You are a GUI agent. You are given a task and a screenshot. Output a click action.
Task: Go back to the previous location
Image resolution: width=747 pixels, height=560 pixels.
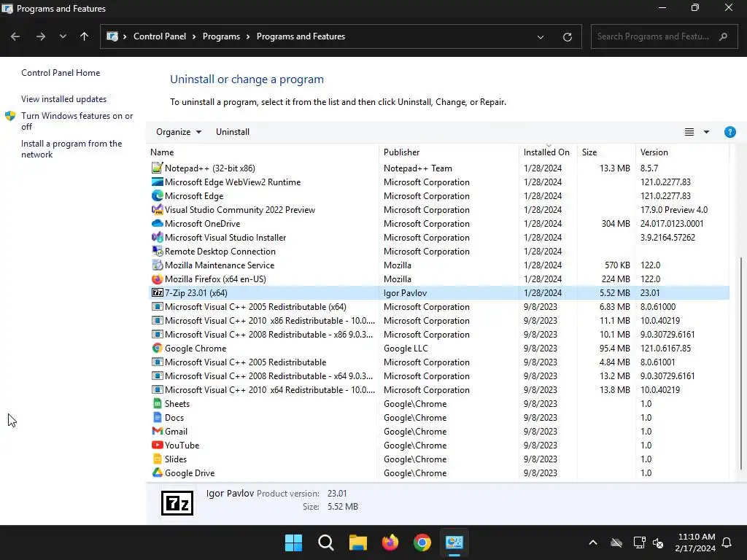[x=15, y=36]
